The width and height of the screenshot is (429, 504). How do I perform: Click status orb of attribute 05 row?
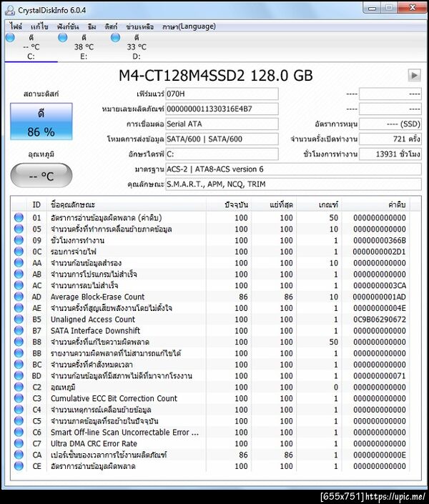coord(19,229)
